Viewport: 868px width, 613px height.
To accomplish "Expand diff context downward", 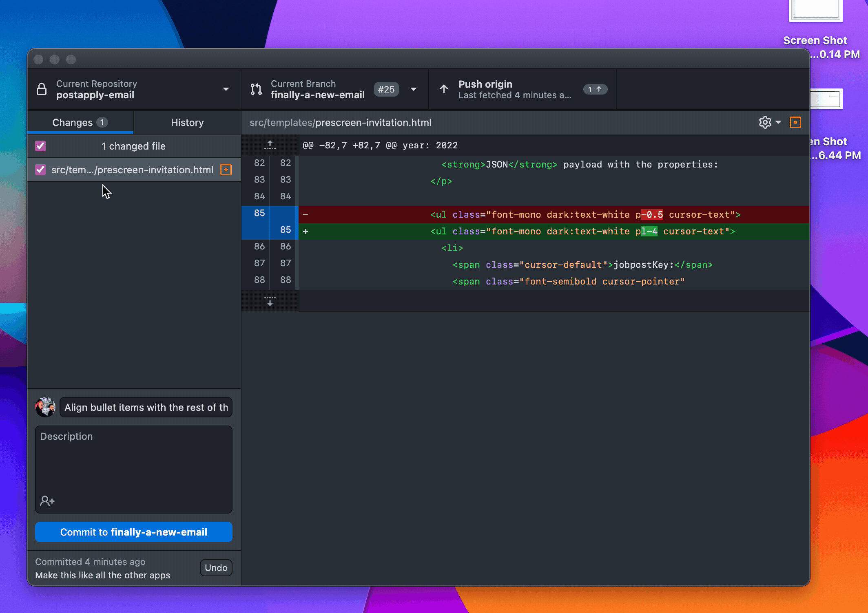I will (270, 301).
